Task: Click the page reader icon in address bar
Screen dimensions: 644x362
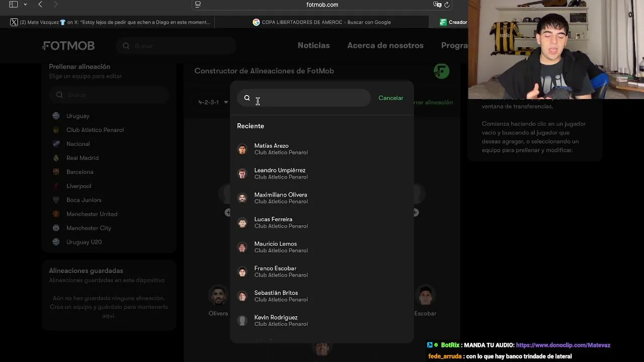Action: coord(198,5)
